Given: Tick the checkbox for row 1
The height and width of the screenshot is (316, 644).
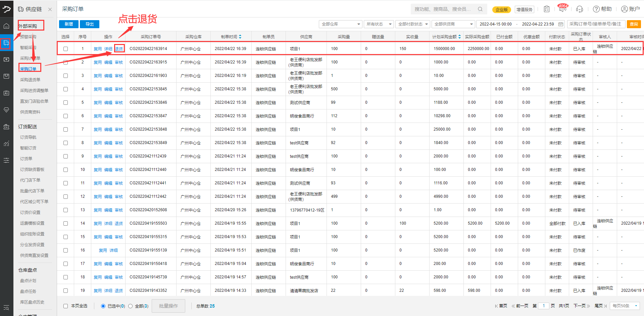Looking at the screenshot, I should [65, 49].
